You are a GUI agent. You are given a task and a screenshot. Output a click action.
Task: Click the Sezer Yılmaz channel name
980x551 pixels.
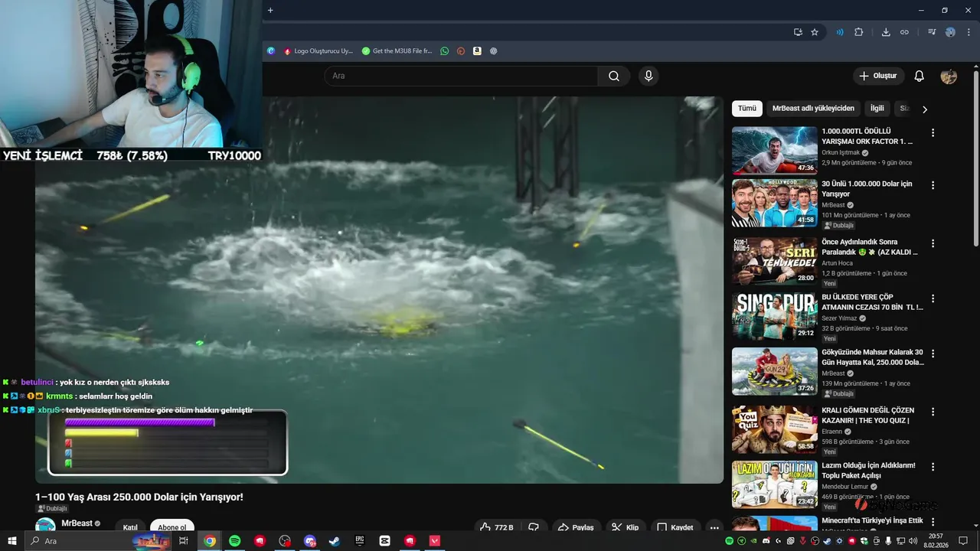(840, 318)
